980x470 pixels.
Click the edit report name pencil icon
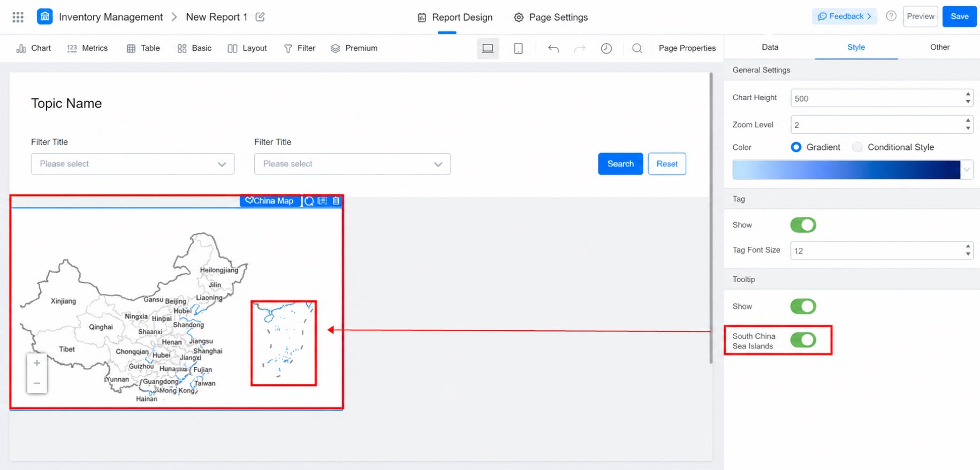[x=260, y=17]
